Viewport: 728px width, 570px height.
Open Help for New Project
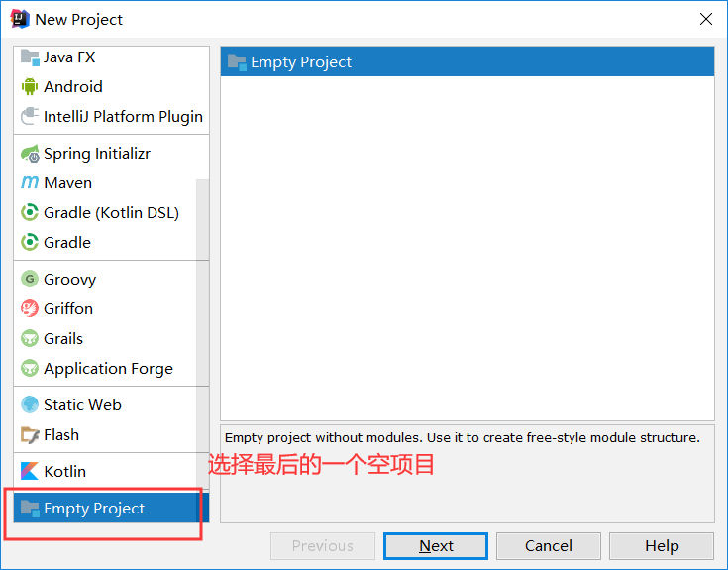click(662, 546)
